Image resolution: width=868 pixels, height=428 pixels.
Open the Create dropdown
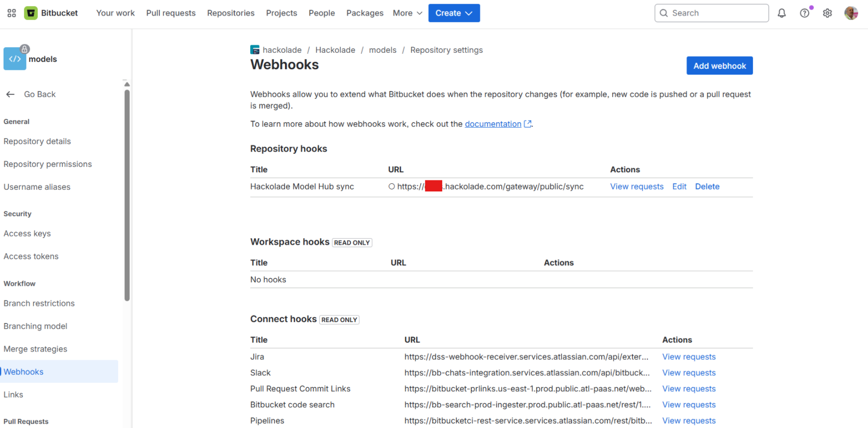pyautogui.click(x=453, y=13)
